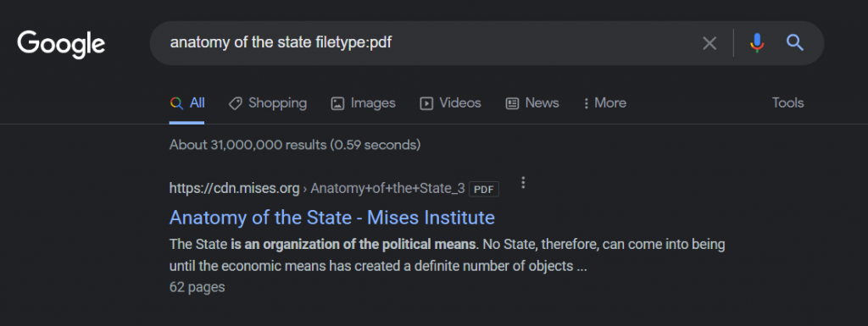Click the Google logo
Image resolution: width=868 pixels, height=326 pixels.
[61, 44]
